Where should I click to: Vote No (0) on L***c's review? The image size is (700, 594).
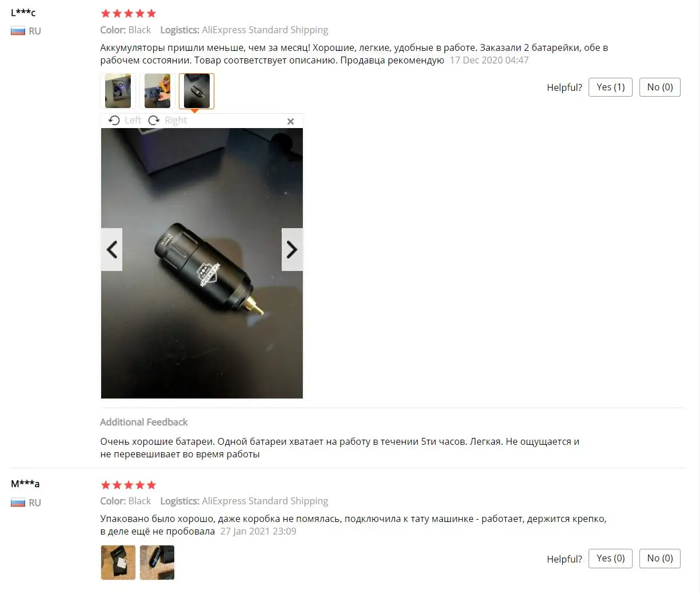pos(660,87)
